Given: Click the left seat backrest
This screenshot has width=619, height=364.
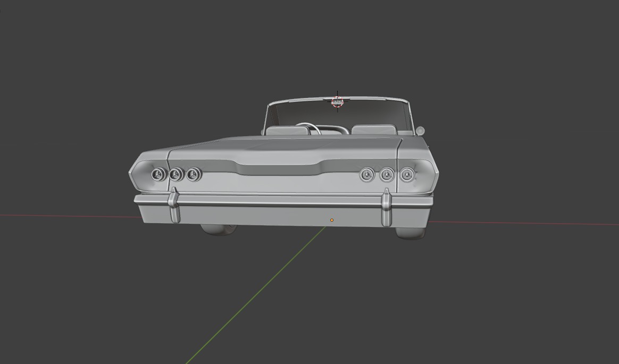Looking at the screenshot, I should pos(287,131).
